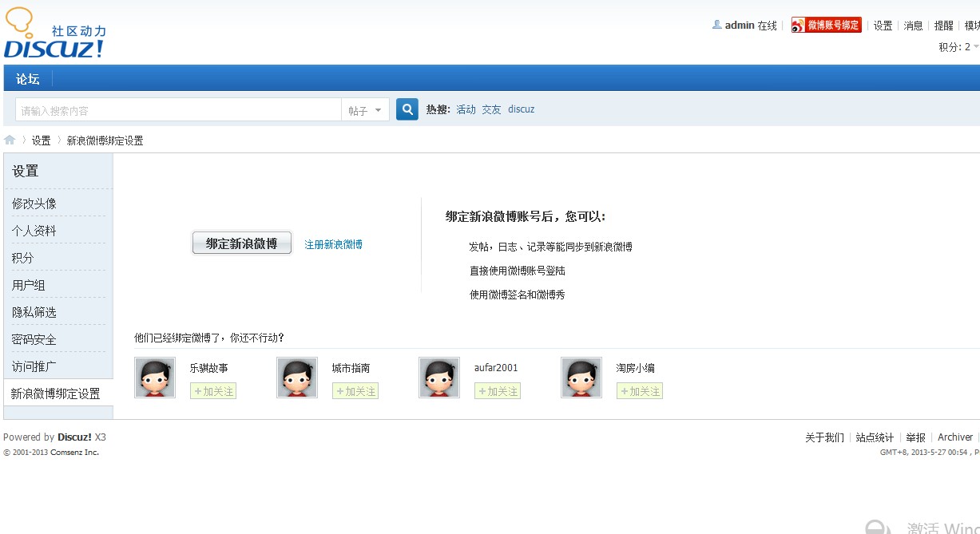Image resolution: width=980 pixels, height=534 pixels.
Task: Open 城市指南 user avatar
Action: click(x=297, y=378)
